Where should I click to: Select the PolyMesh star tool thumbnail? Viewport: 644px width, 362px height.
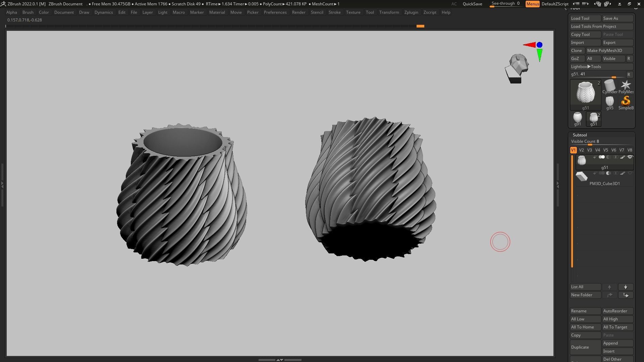pyautogui.click(x=626, y=87)
